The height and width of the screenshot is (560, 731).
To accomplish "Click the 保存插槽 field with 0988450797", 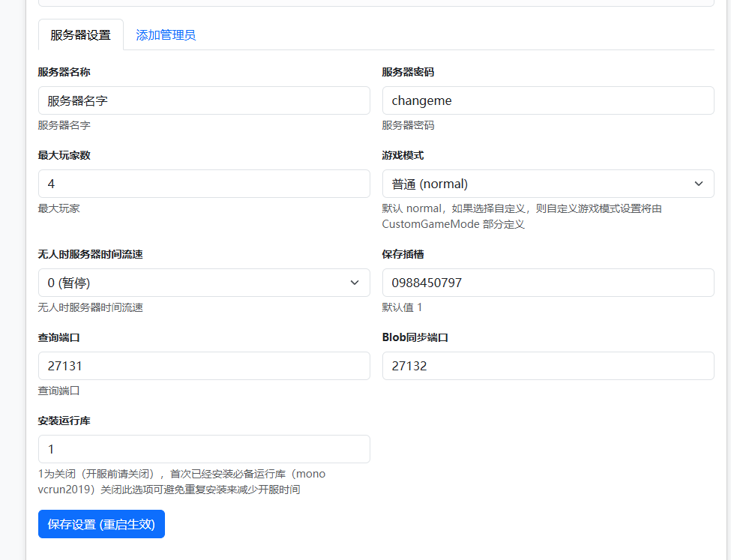I will click(x=547, y=283).
